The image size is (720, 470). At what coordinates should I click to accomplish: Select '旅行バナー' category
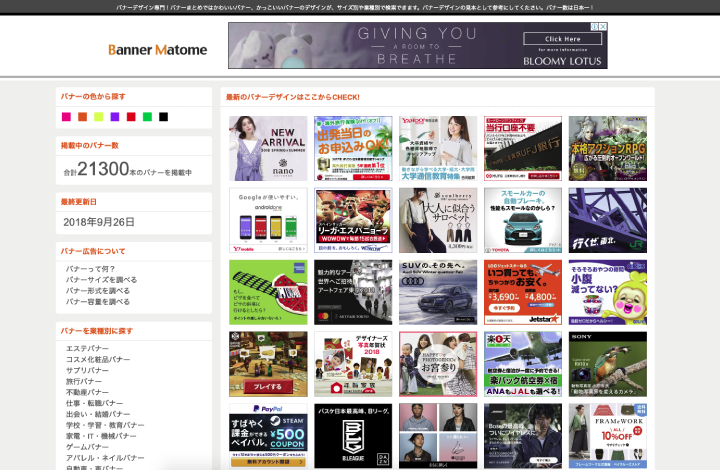84,381
